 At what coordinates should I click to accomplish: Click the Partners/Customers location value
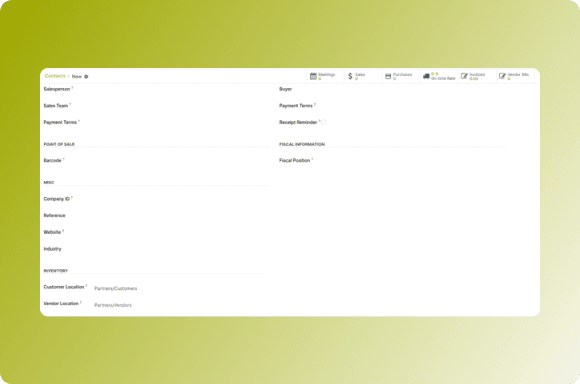(115, 289)
